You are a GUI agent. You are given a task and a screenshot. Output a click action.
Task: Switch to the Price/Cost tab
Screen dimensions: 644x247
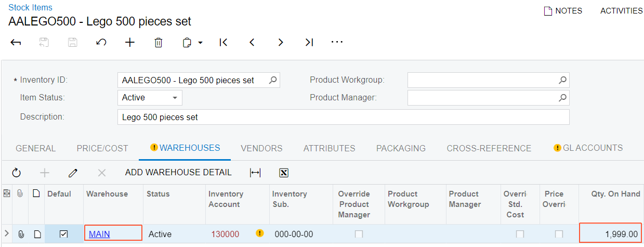coord(102,148)
